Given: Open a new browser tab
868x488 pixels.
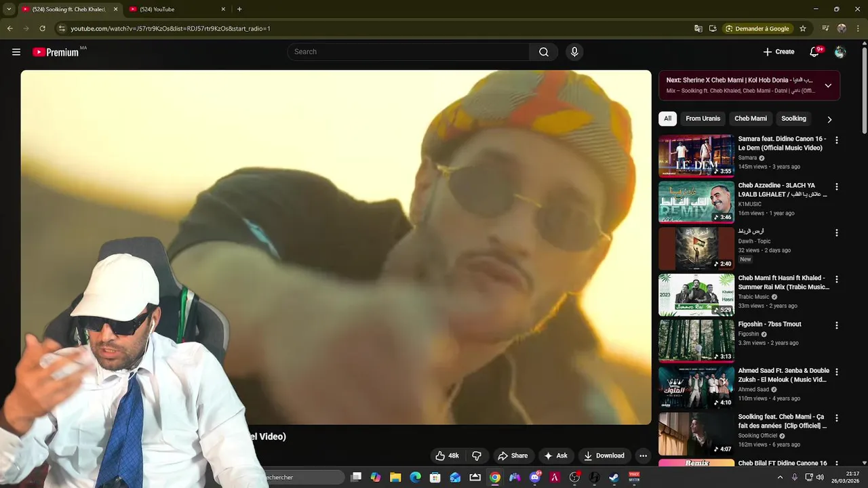Looking at the screenshot, I should (239, 9).
